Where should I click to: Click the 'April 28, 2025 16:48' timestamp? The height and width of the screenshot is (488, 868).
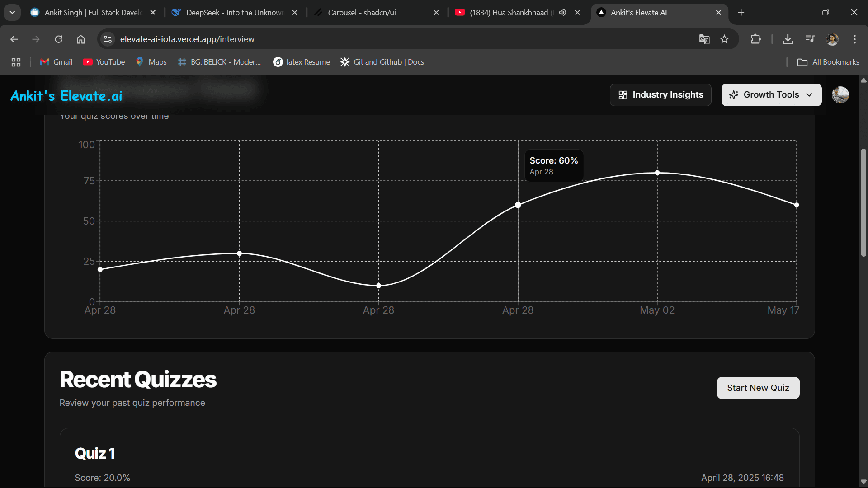coord(742,478)
